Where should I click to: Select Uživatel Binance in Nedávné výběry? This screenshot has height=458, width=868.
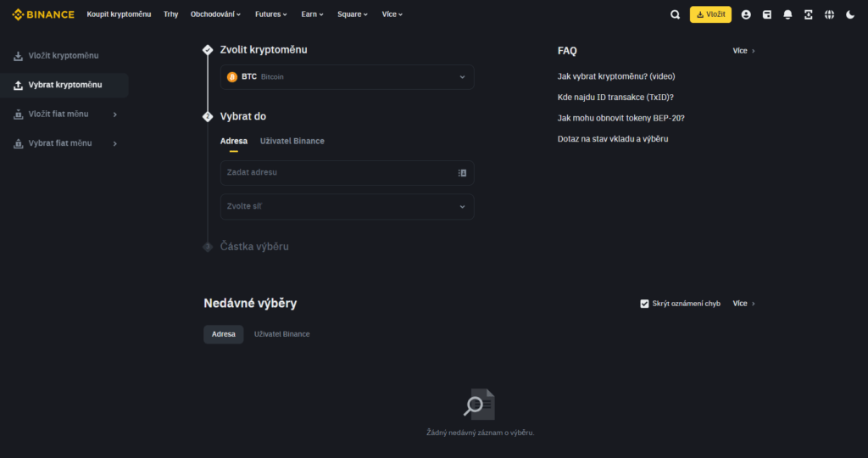pos(281,334)
